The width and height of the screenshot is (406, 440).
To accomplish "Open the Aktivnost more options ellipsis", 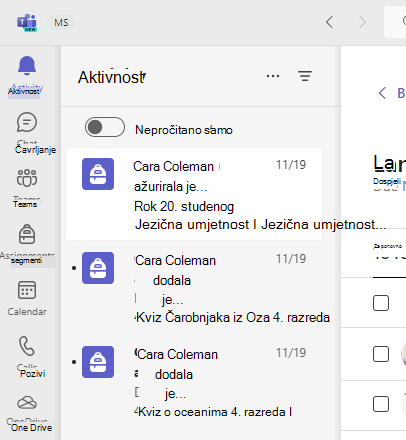I will [x=273, y=76].
